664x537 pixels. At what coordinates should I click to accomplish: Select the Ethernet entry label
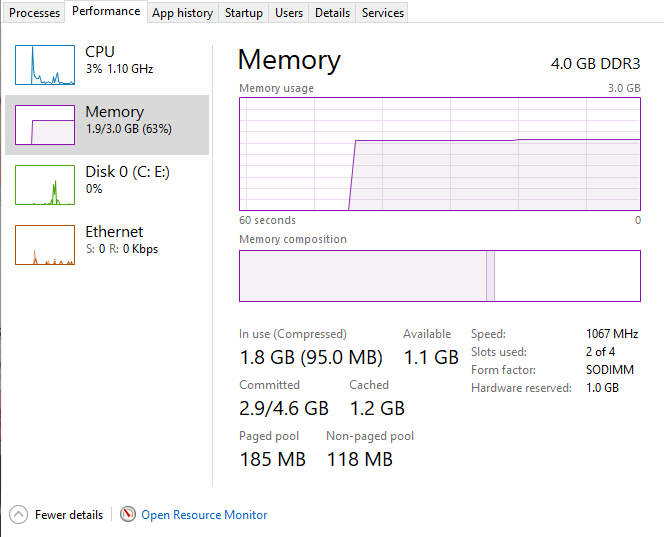pos(114,232)
